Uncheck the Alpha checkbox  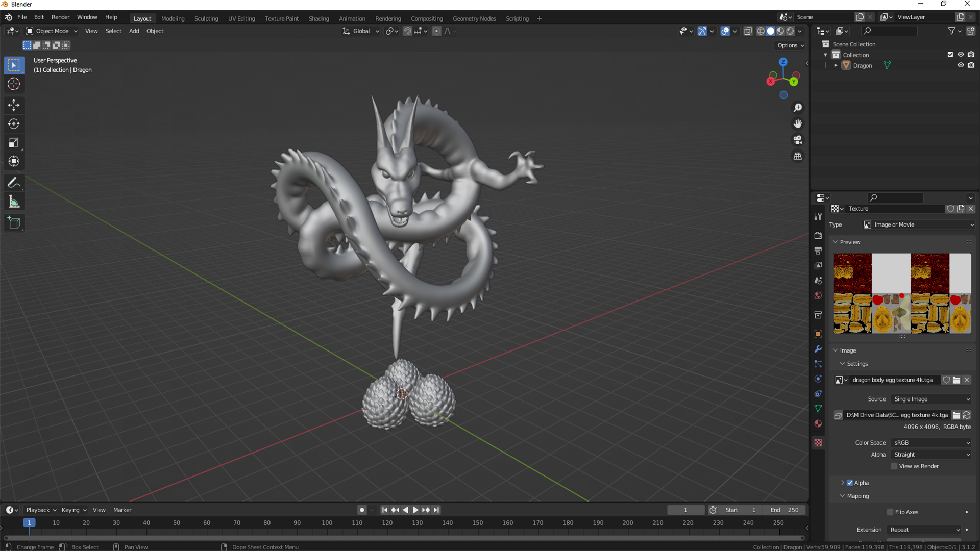pyautogui.click(x=850, y=483)
